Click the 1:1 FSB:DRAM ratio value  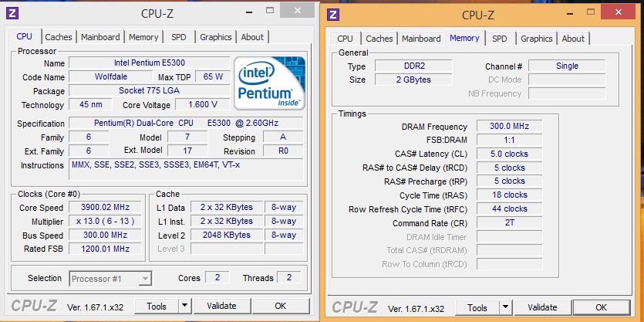pos(509,140)
